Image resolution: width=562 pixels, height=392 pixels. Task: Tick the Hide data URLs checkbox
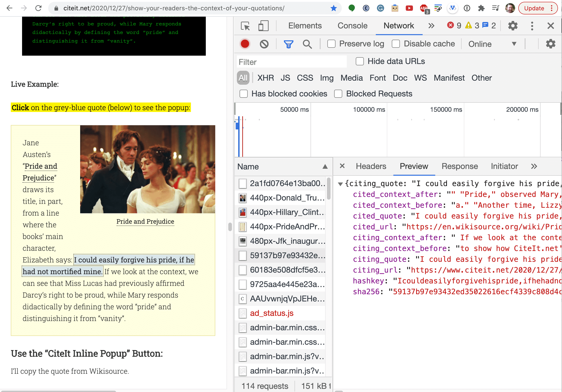click(360, 61)
